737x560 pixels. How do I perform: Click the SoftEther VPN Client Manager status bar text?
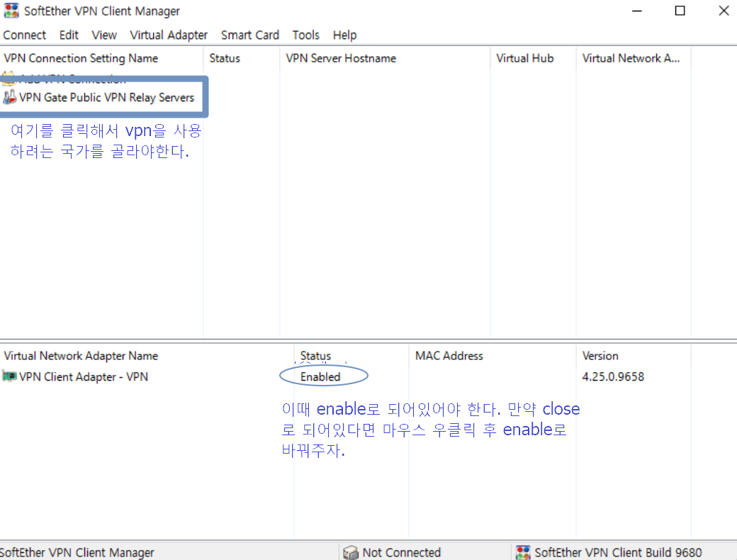[77, 552]
